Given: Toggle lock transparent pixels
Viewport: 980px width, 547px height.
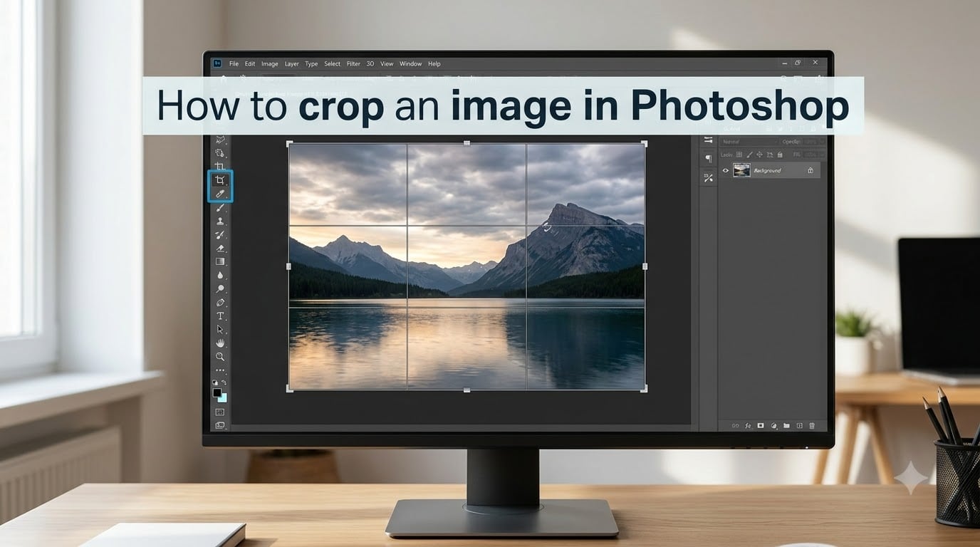Looking at the screenshot, I should click(x=739, y=155).
